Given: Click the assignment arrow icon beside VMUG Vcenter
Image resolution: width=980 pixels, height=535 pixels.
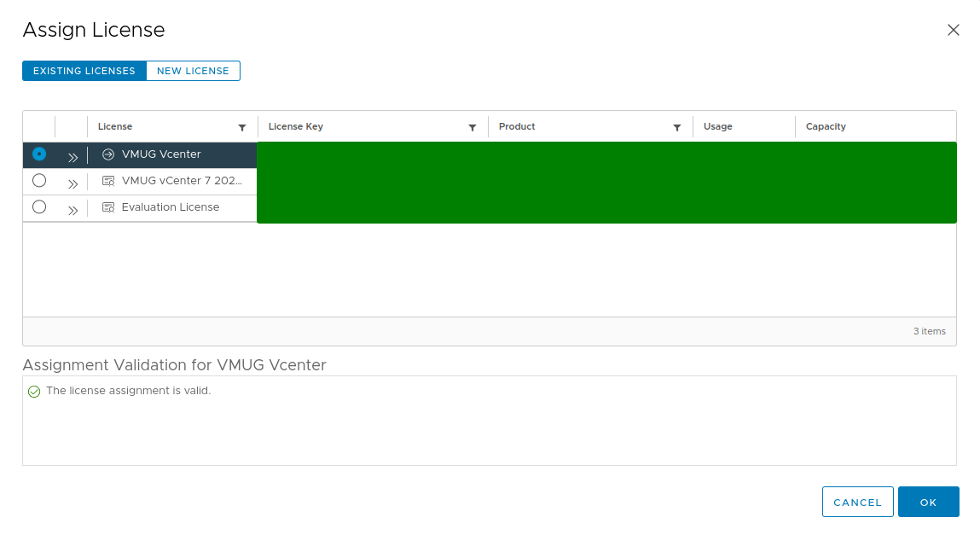Looking at the screenshot, I should click(107, 154).
